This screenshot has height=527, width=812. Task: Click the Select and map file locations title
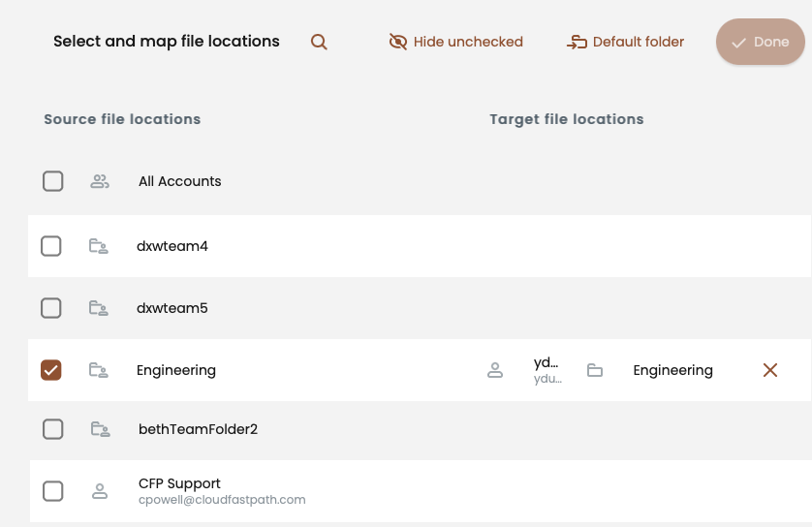(167, 42)
